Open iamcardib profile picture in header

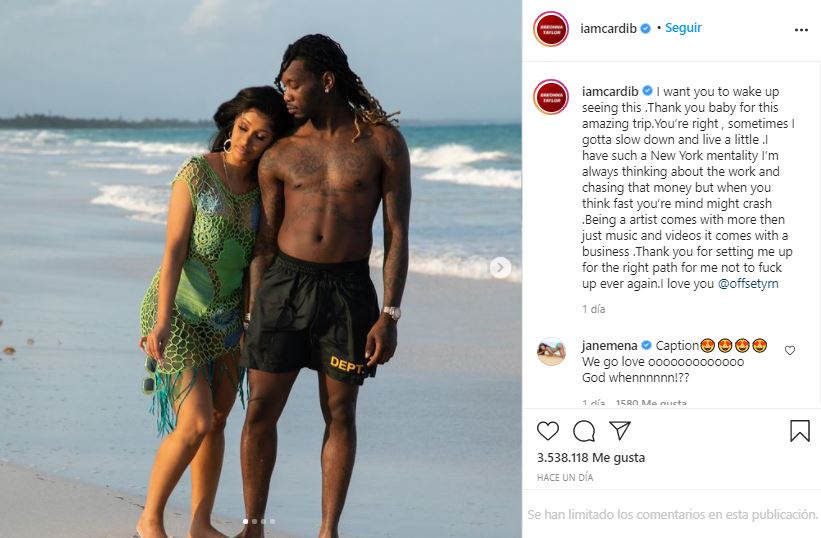tap(551, 29)
